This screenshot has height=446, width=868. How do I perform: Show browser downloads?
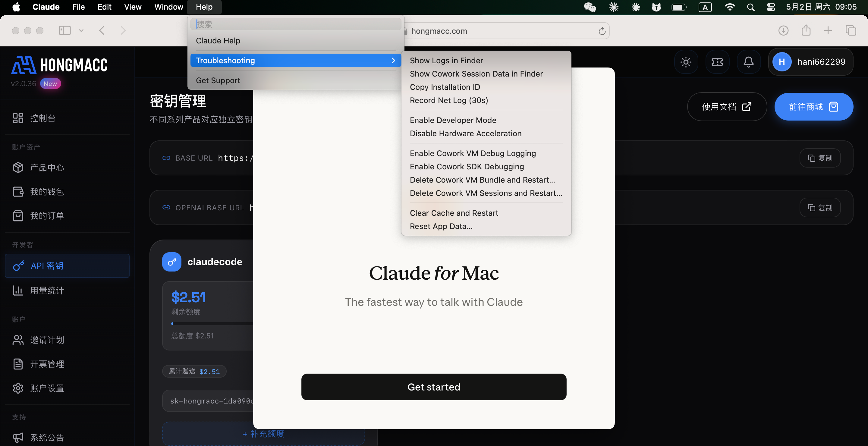[x=783, y=31]
